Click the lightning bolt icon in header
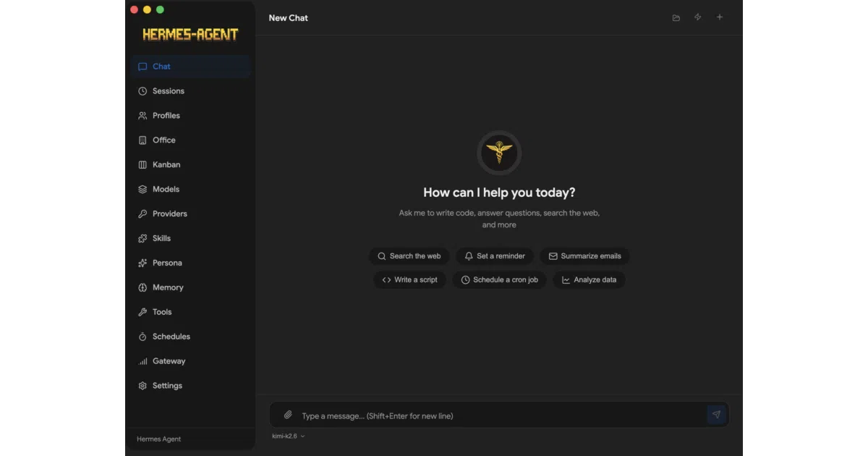 [x=698, y=17]
